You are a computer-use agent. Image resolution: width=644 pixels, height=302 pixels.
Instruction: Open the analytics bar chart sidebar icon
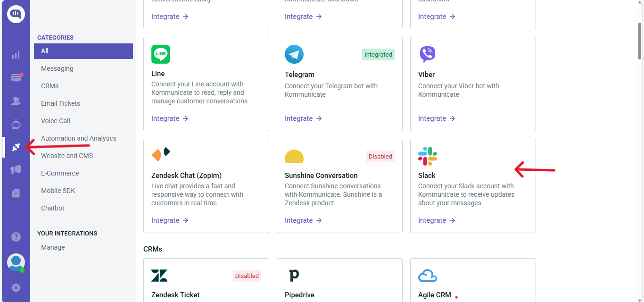16,55
